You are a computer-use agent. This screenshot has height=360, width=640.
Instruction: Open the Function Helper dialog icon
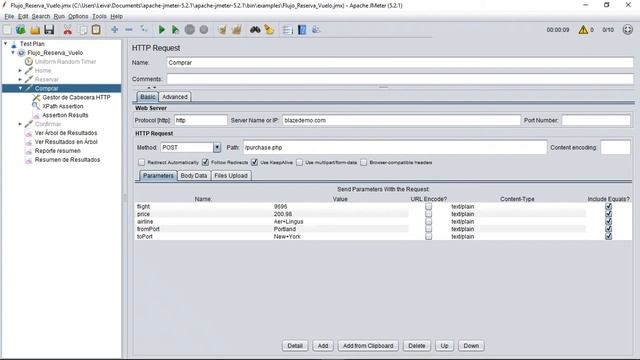point(288,30)
